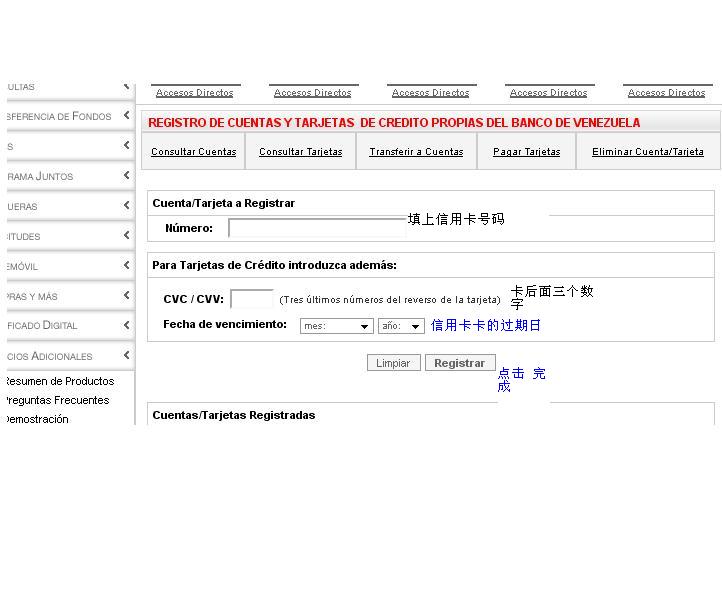Expand the Móvil sidebar menu arrow
722x592 pixels.
point(127,265)
